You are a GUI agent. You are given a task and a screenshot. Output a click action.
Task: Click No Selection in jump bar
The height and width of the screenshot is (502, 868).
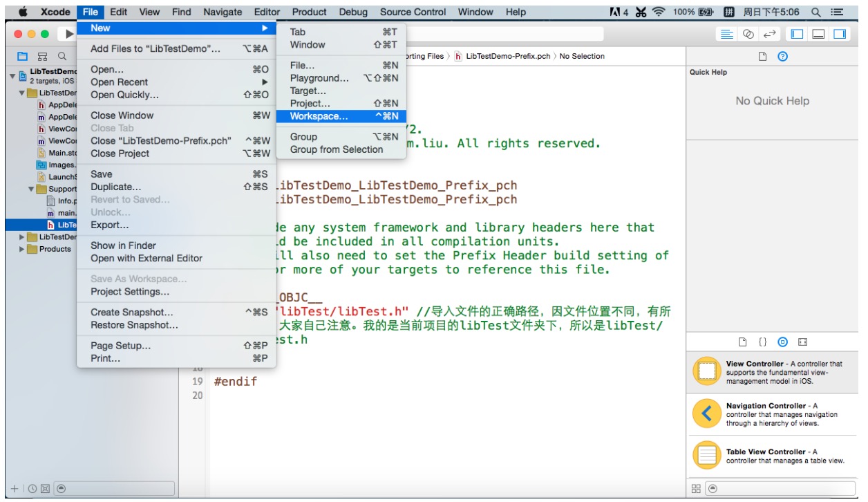click(x=582, y=56)
